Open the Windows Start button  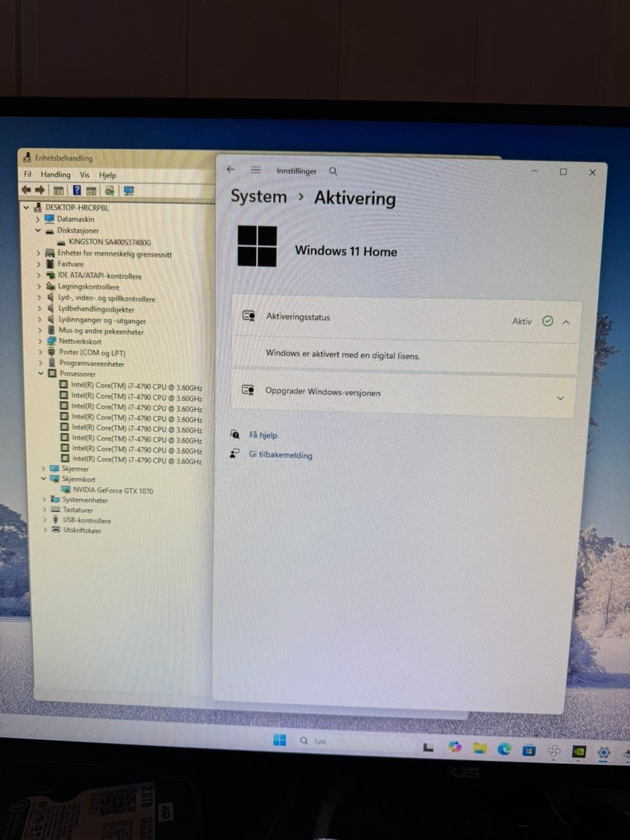[x=280, y=740]
